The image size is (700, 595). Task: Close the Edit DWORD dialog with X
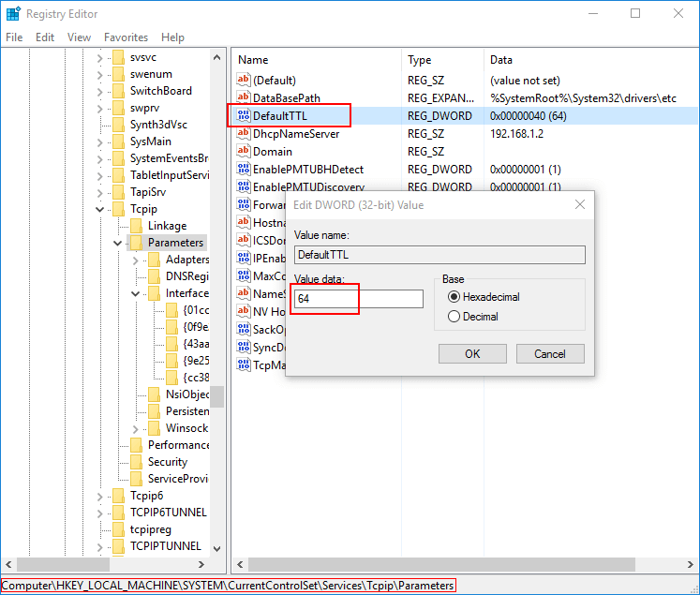580,204
